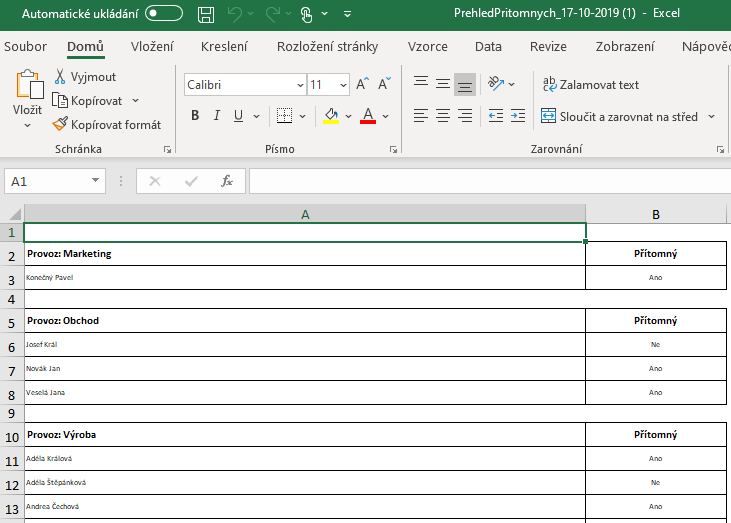
Task: Click the decrease font size icon
Action: [x=385, y=84]
